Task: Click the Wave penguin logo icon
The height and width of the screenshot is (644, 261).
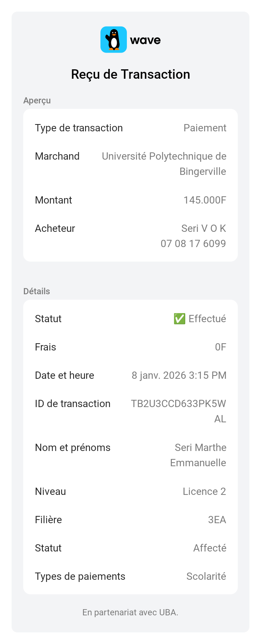Action: click(113, 40)
